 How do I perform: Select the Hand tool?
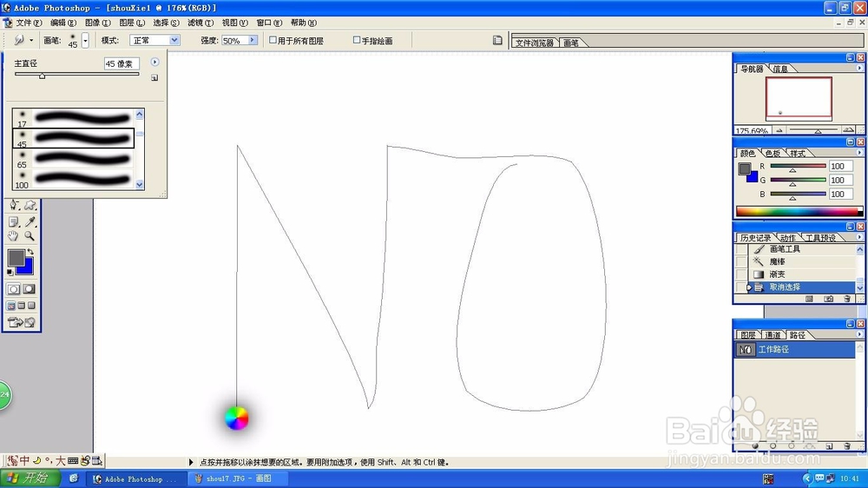pos(14,236)
